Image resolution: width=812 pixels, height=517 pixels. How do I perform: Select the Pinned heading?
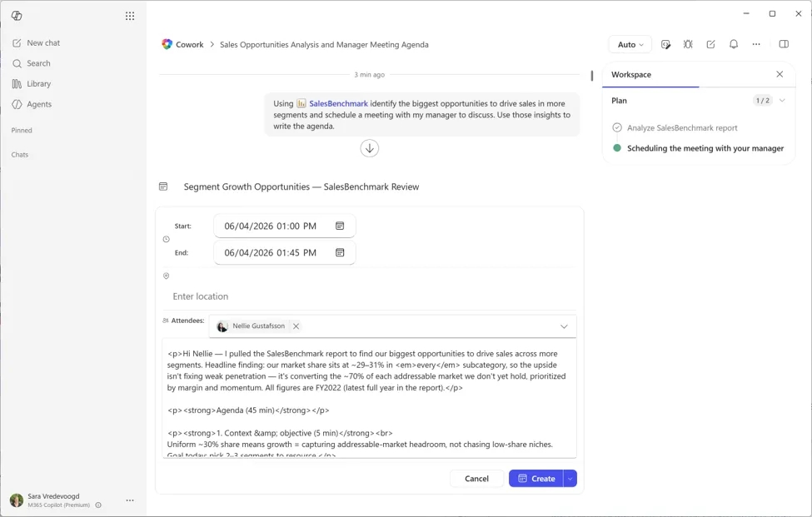22,131
